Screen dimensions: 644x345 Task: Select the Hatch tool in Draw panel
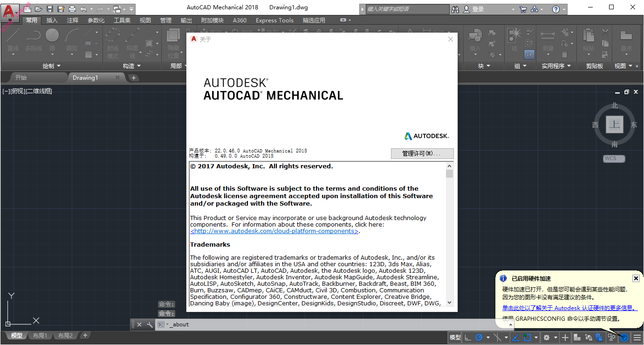pyautogui.click(x=89, y=55)
